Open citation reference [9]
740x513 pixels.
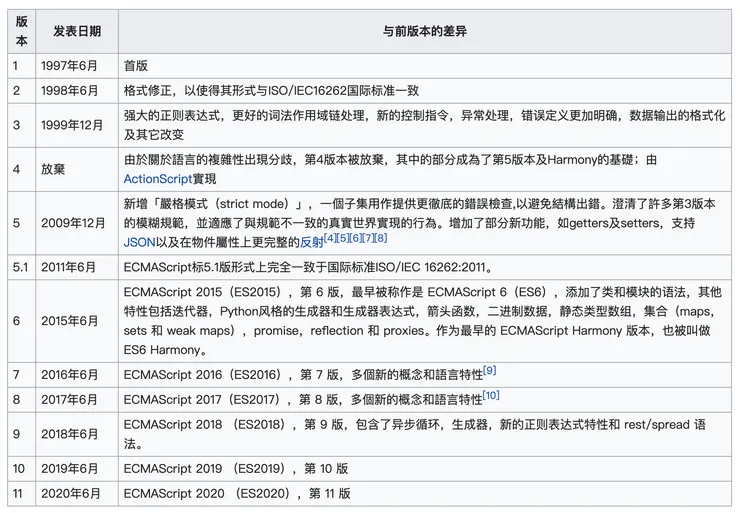pyautogui.click(x=490, y=370)
